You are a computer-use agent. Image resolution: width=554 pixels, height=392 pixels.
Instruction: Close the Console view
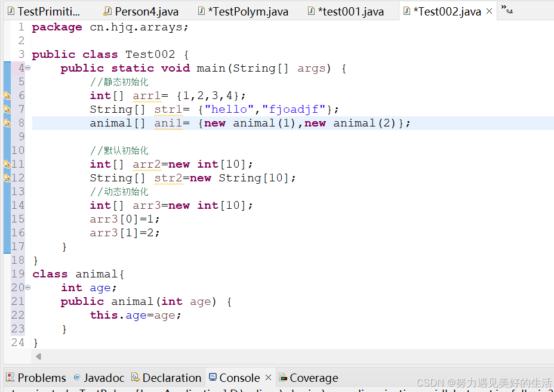(268, 378)
